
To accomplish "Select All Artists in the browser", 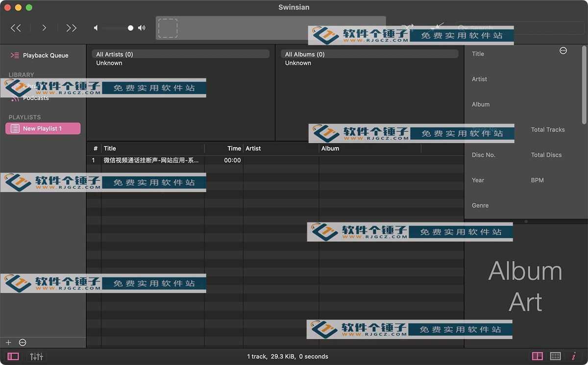I will pos(180,54).
